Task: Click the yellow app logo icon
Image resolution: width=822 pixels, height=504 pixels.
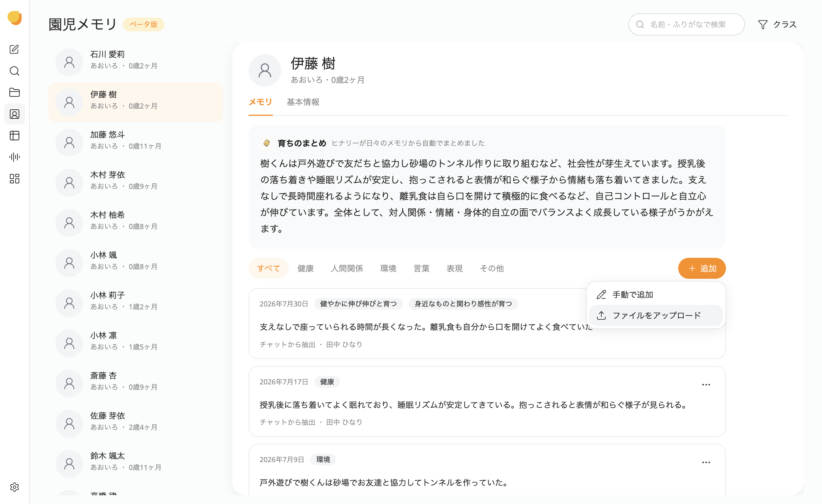Action: point(14,18)
